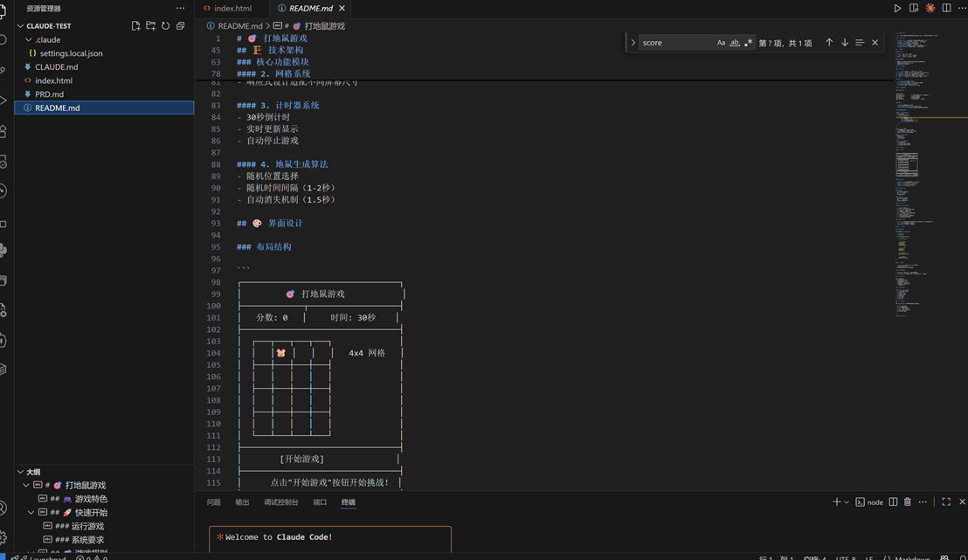Create a new folder in CLAUDE-TEST
Screen dimensions: 968x560
pos(150,26)
